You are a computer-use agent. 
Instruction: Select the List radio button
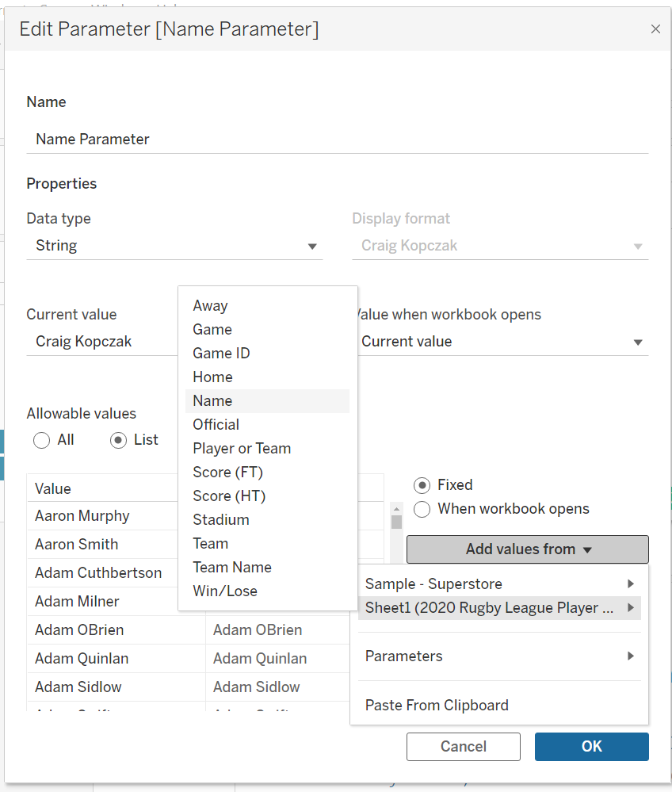click(119, 440)
